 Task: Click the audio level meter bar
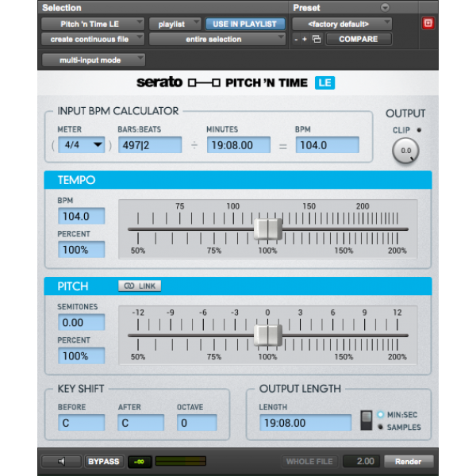click(x=181, y=461)
